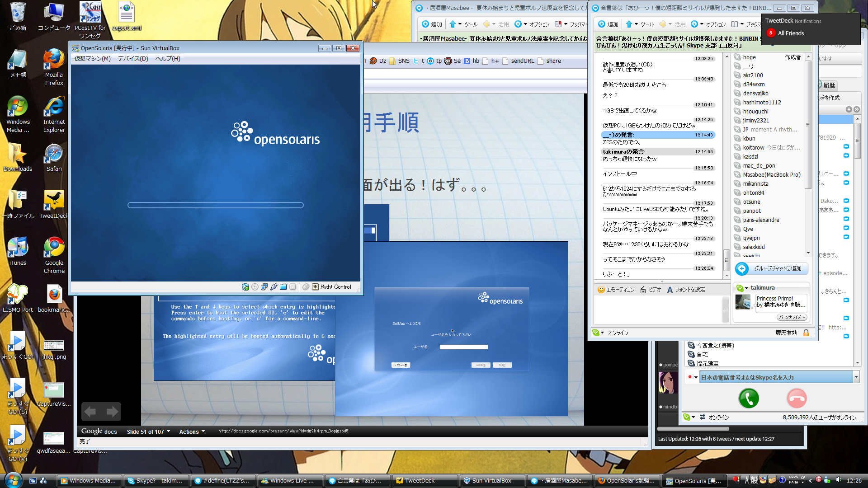Image resolution: width=868 pixels, height=488 pixels.
Task: Switch to TweetDeck taskbar item
Action: [x=425, y=481]
